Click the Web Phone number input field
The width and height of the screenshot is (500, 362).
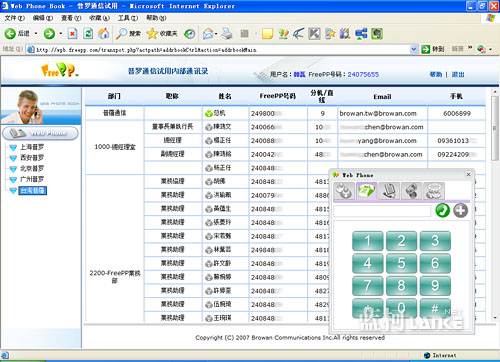pos(382,211)
